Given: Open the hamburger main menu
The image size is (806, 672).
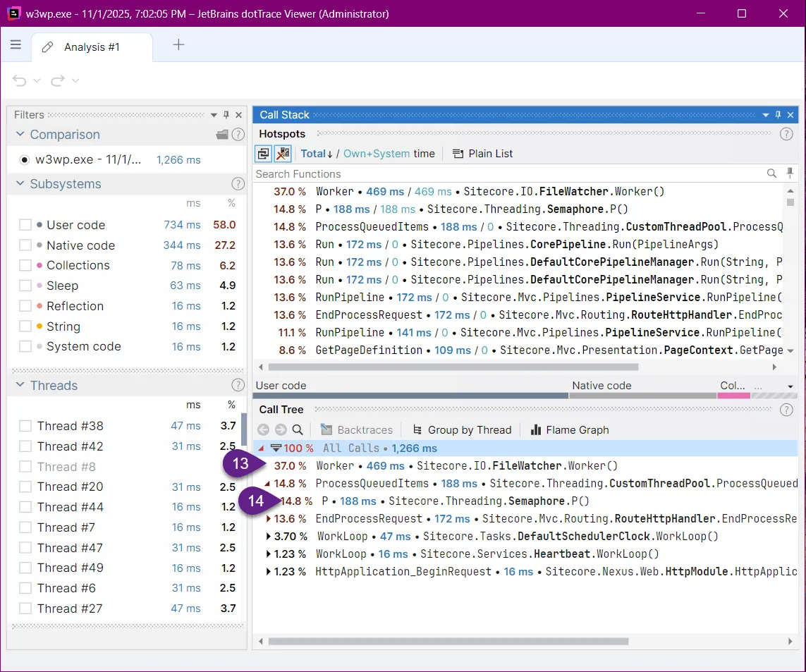Looking at the screenshot, I should 16,45.
